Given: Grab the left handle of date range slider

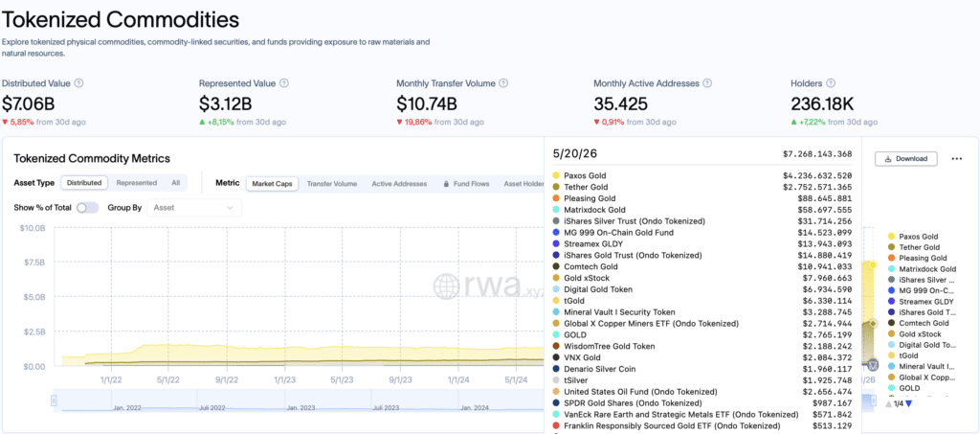Looking at the screenshot, I should [x=54, y=400].
